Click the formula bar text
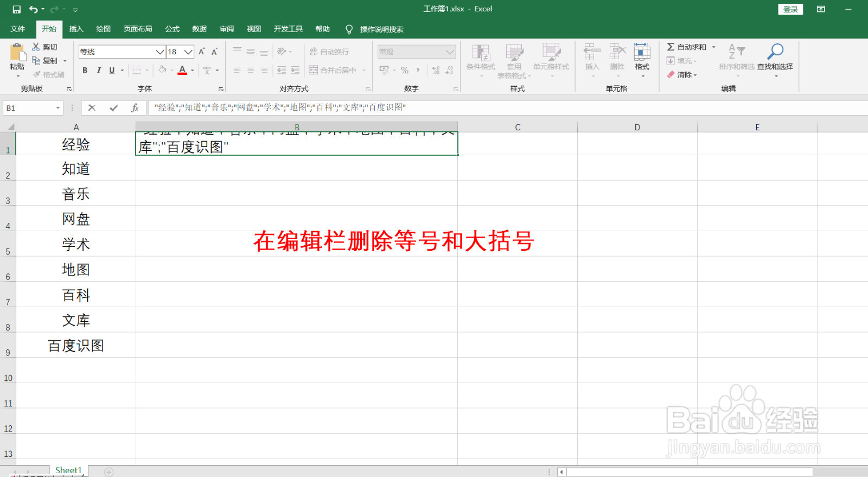This screenshot has width=868, height=477. pyautogui.click(x=280, y=107)
